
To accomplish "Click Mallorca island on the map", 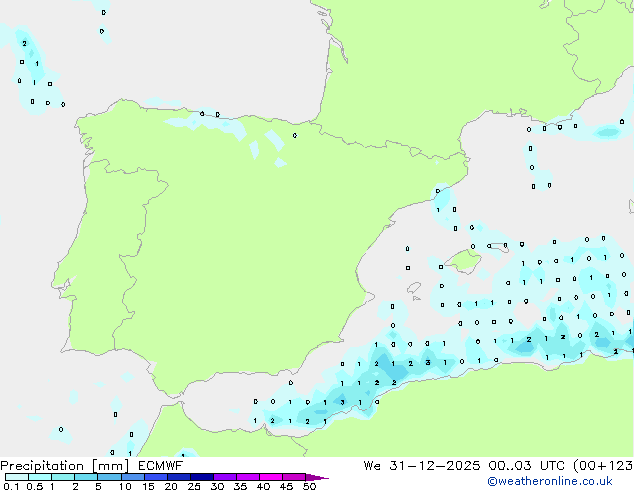I will 464,261.
